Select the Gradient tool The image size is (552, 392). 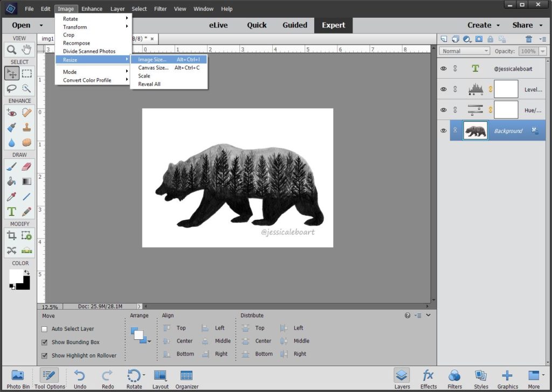click(x=27, y=181)
